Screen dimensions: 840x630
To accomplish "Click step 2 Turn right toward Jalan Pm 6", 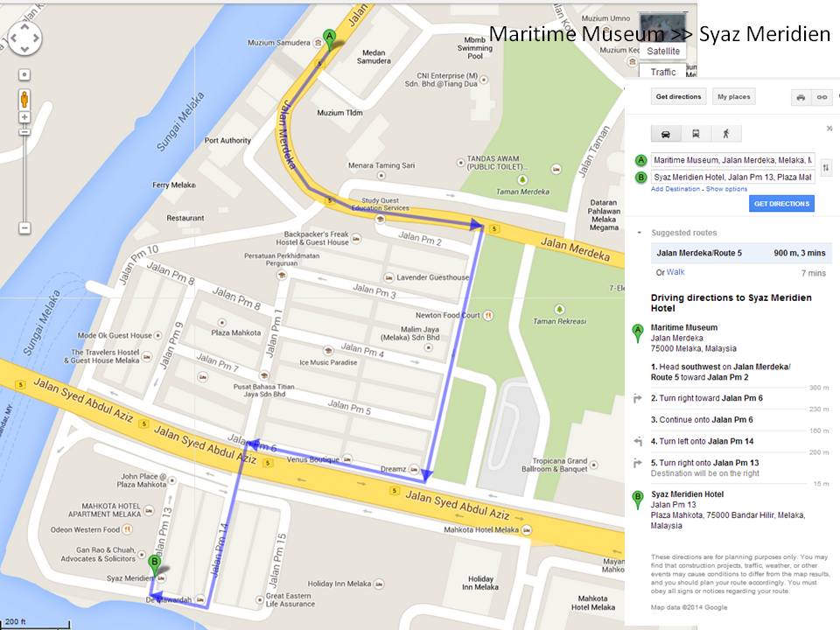I will tap(707, 399).
